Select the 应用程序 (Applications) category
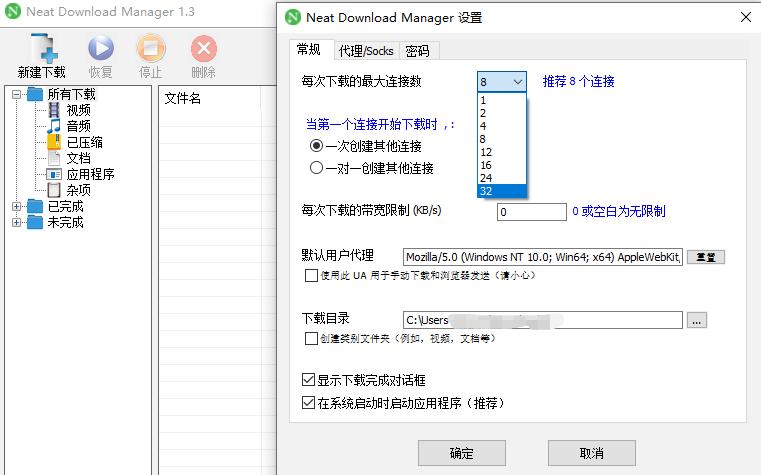Image resolution: width=761 pixels, height=475 pixels. tap(90, 174)
